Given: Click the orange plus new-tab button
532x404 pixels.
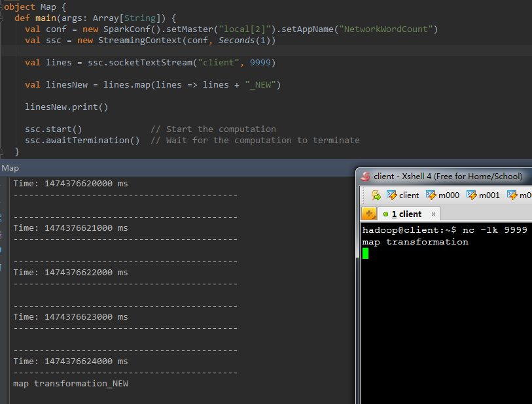Looking at the screenshot, I should click(369, 214).
